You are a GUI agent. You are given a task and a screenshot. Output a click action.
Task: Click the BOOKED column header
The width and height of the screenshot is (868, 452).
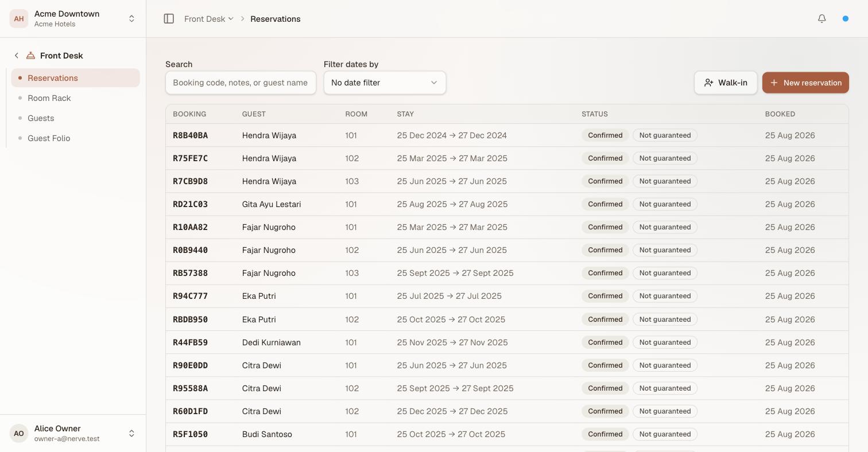pos(780,114)
